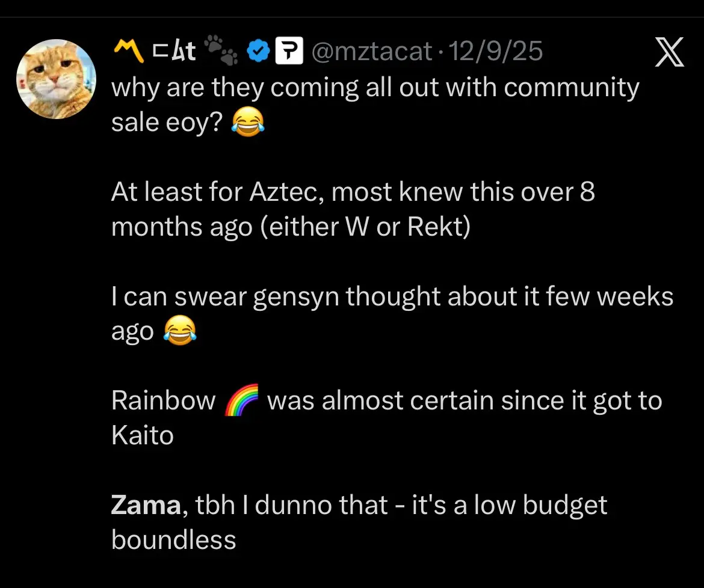Click the X logo icon
Viewport: 704px width, 588px height.
coord(670,52)
